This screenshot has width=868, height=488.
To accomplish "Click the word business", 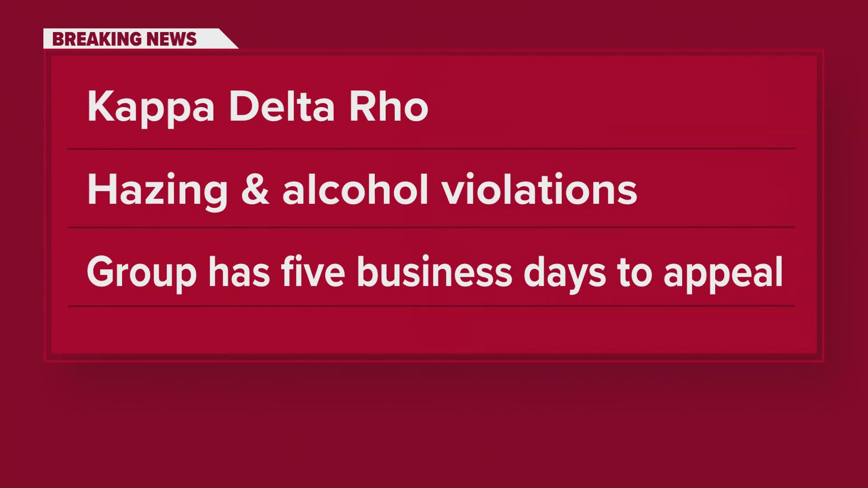I will coord(434,272).
